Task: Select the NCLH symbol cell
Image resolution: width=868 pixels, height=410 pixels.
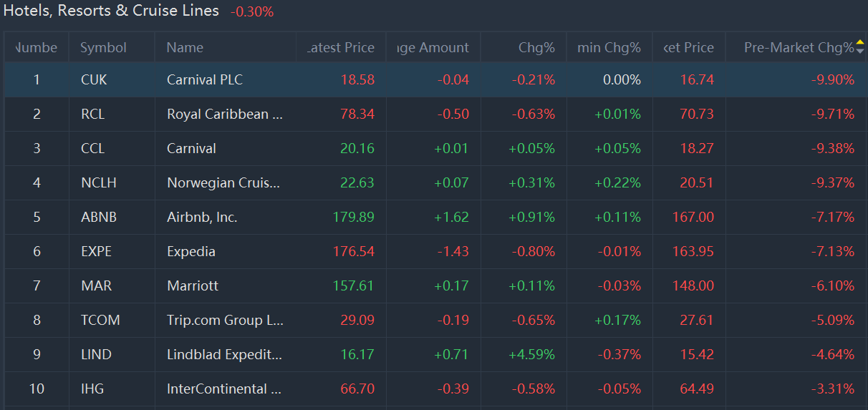Action: 98,182
